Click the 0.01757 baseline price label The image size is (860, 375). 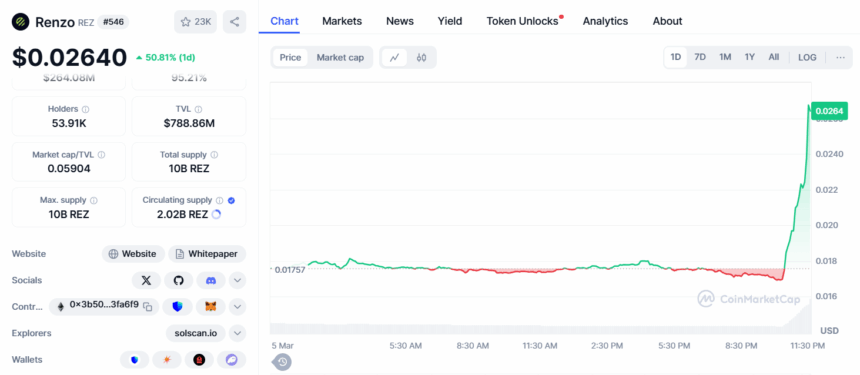tap(290, 269)
